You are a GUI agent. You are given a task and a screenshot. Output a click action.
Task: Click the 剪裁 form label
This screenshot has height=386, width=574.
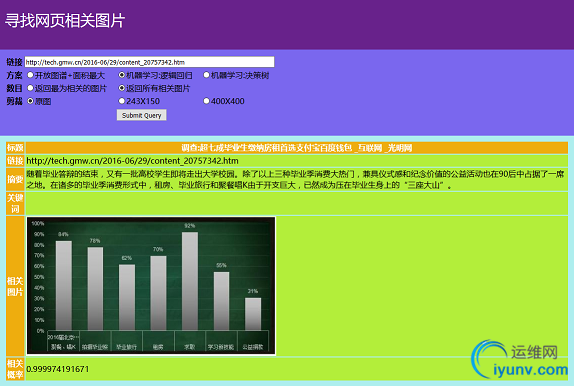tap(14, 101)
